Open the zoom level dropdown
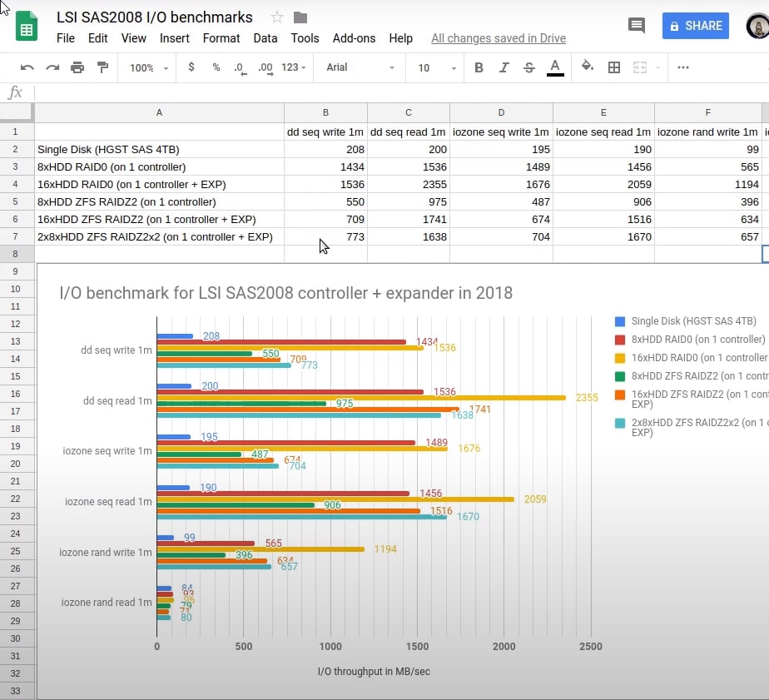Image resolution: width=769 pixels, height=700 pixels. click(149, 67)
